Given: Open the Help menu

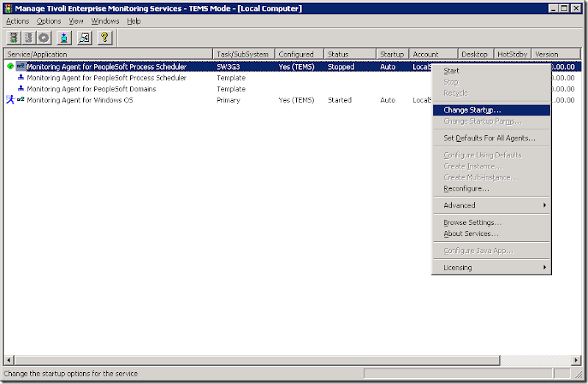Looking at the screenshot, I should click(x=134, y=21).
